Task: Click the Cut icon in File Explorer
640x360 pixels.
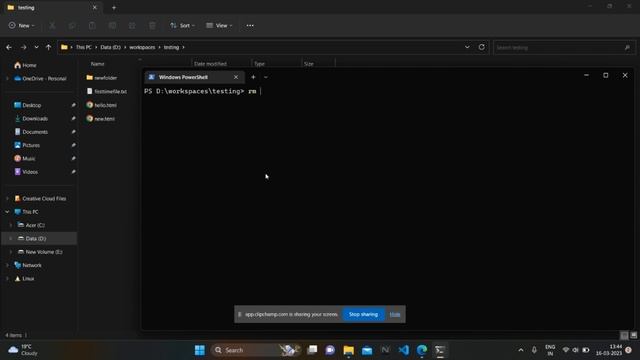Action: (52, 25)
